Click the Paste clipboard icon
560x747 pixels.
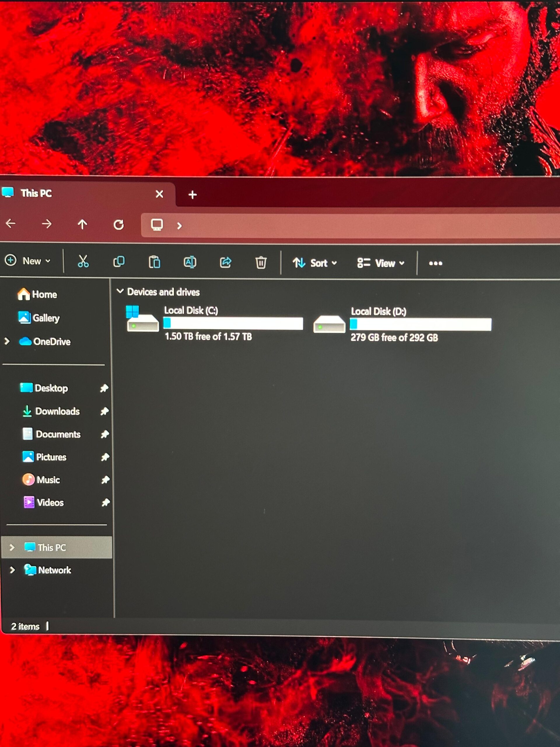tap(154, 262)
